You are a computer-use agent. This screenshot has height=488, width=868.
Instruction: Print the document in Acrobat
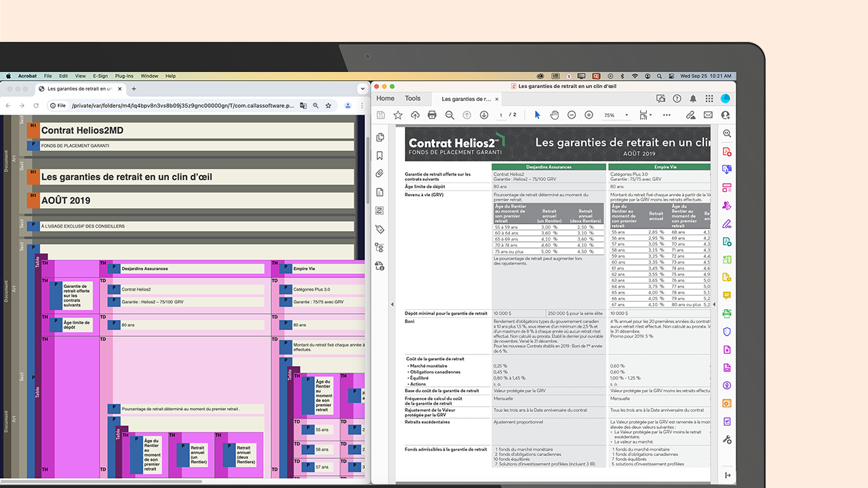point(432,115)
